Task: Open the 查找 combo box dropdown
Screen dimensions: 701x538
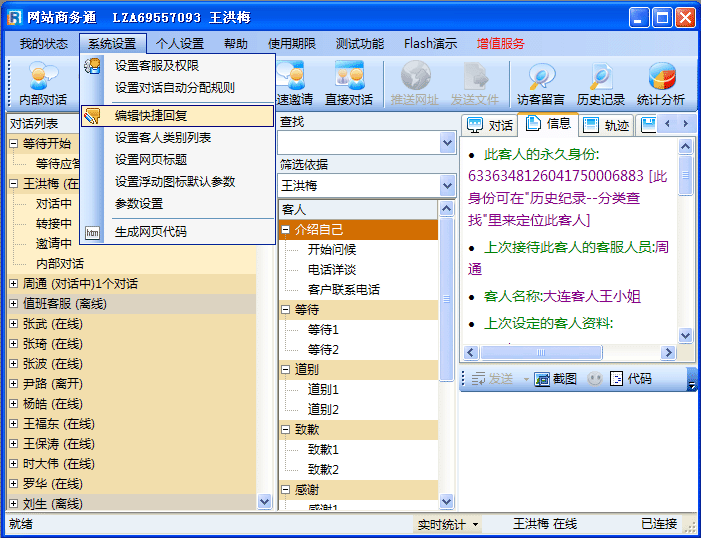Action: pos(447,143)
